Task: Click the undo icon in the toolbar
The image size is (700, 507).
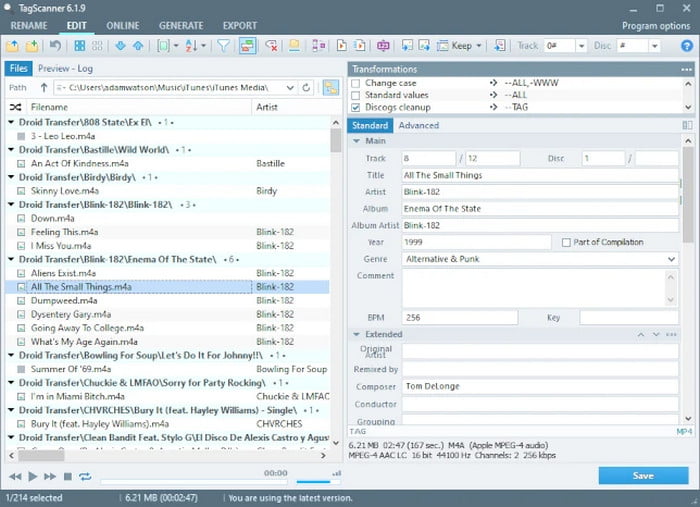Action: 54,45
